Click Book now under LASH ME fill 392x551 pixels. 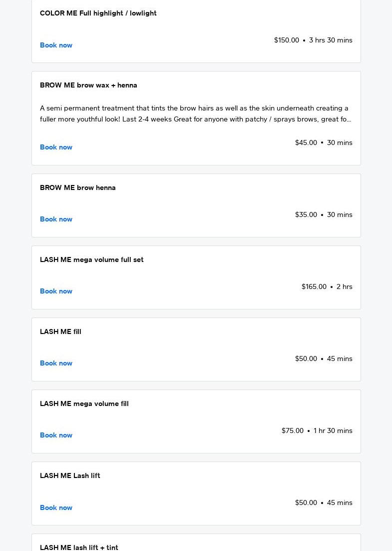click(56, 363)
